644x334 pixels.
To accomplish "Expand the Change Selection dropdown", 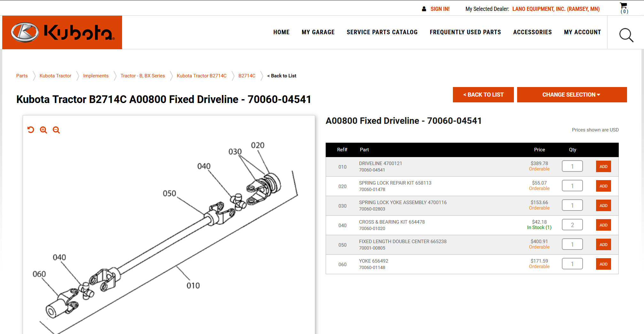I will tap(571, 95).
